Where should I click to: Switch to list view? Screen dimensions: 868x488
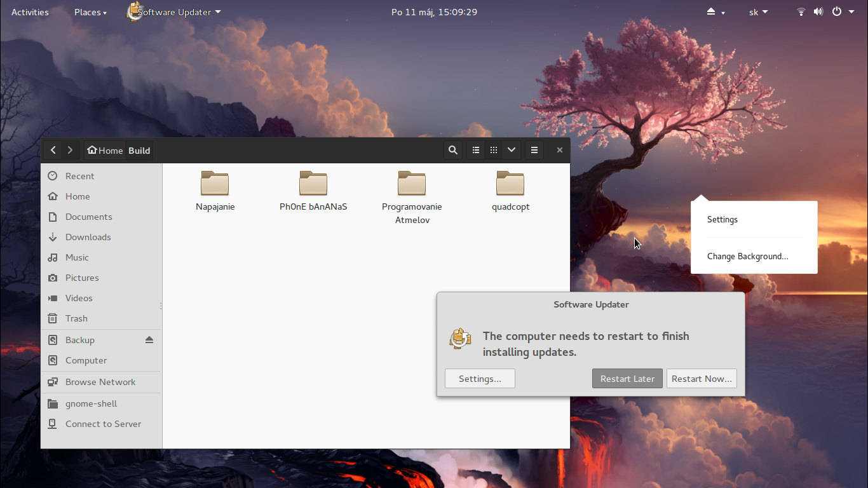[x=475, y=151]
